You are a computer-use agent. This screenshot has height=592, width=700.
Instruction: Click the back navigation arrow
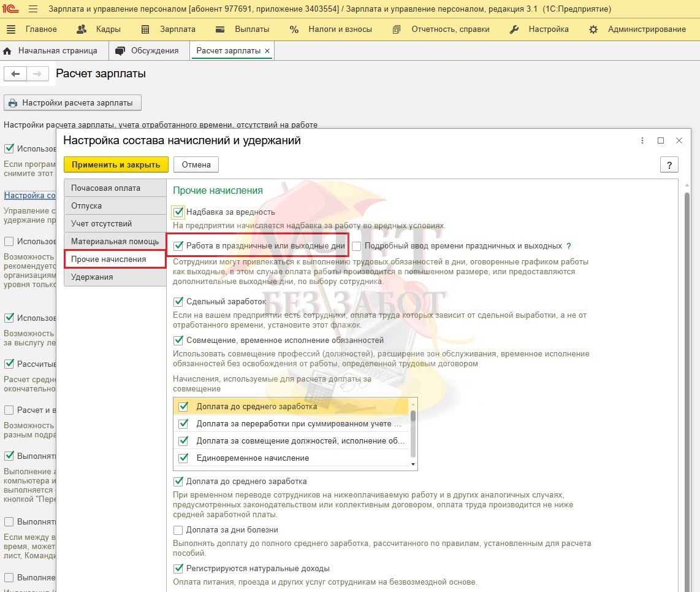point(15,74)
